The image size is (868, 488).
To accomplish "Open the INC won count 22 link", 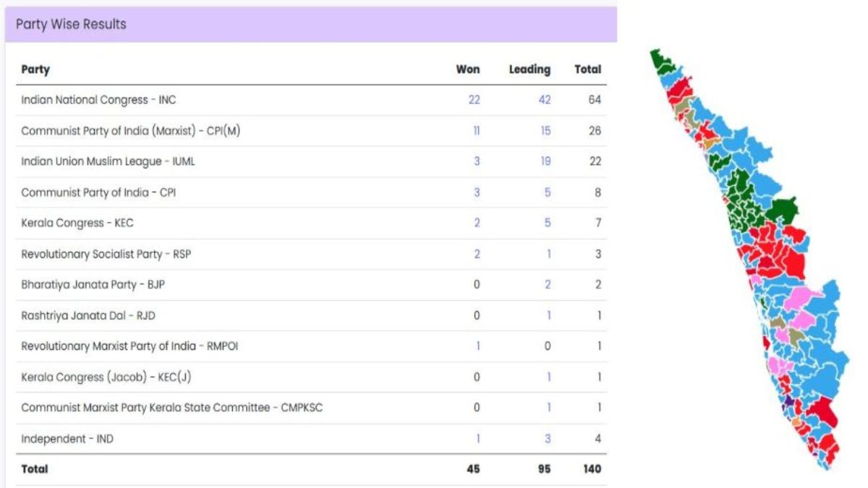I will 474,100.
